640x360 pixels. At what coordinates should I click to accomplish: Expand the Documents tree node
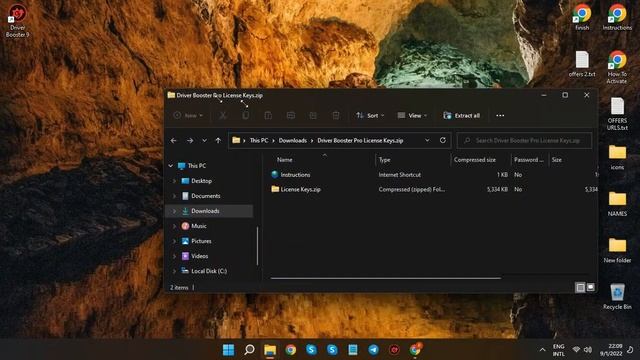pos(174,196)
